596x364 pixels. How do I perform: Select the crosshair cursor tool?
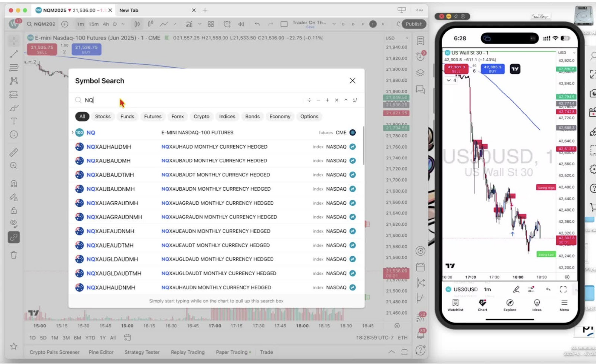point(14,41)
